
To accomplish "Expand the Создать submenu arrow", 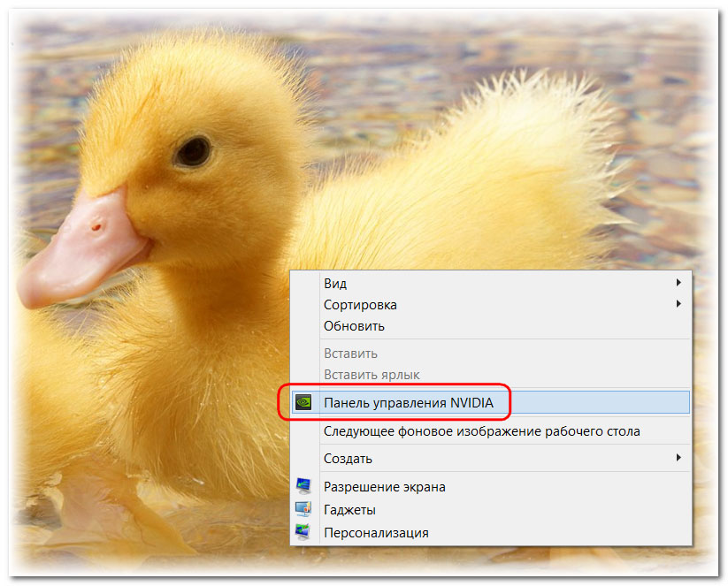I will tap(678, 458).
